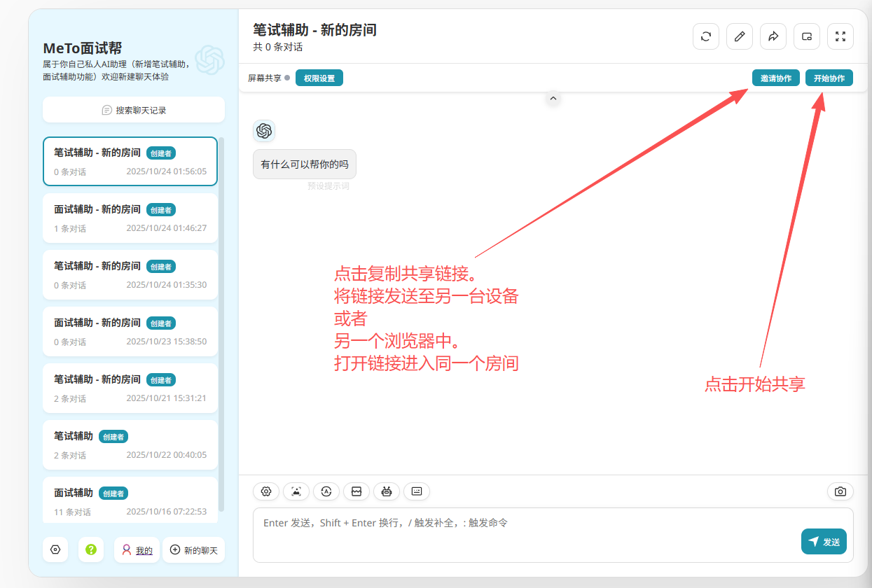Click the robot model icon above input

pos(386,491)
